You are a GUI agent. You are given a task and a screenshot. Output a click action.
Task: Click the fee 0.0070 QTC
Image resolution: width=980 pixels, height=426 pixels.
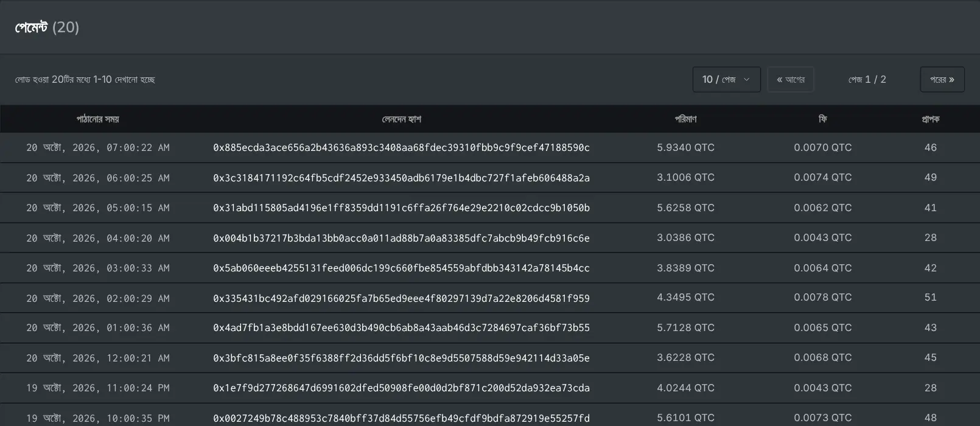coord(823,147)
